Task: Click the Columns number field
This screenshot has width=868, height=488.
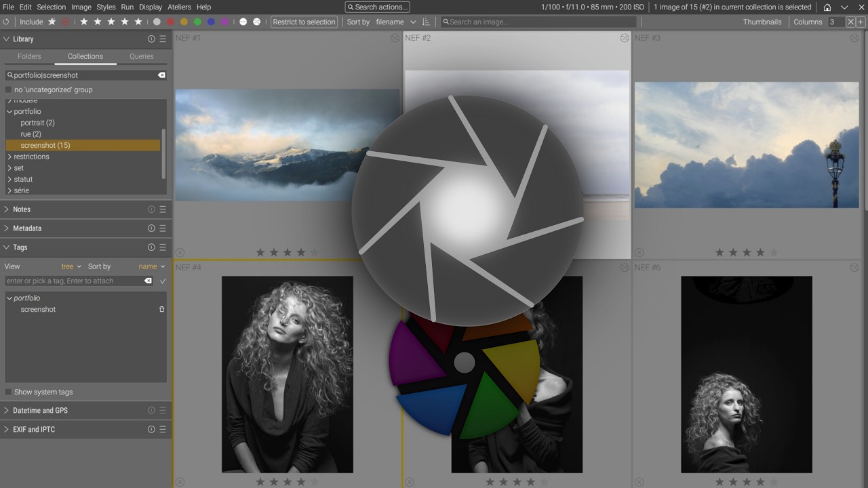Action: 836,22
